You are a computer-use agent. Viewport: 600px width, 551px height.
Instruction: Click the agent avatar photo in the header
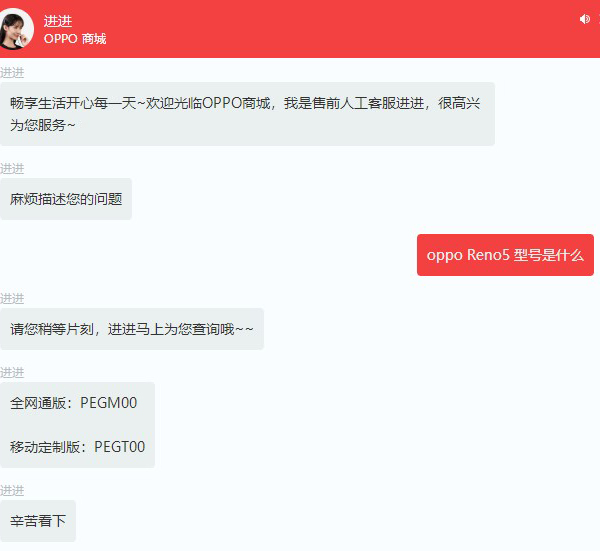point(16,29)
